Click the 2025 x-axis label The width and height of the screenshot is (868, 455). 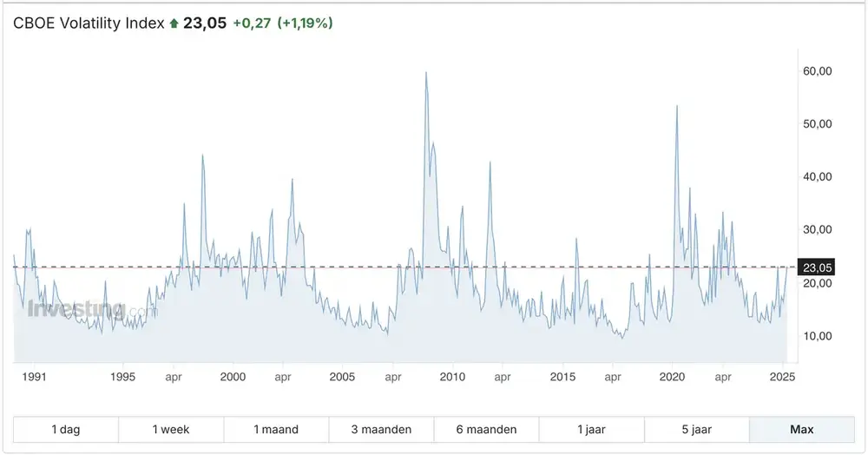(783, 377)
